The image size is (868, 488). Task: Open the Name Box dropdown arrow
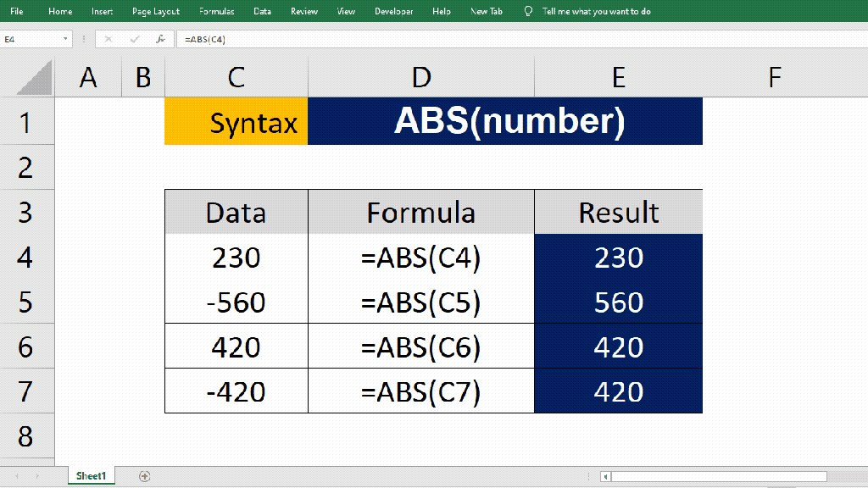(x=66, y=38)
